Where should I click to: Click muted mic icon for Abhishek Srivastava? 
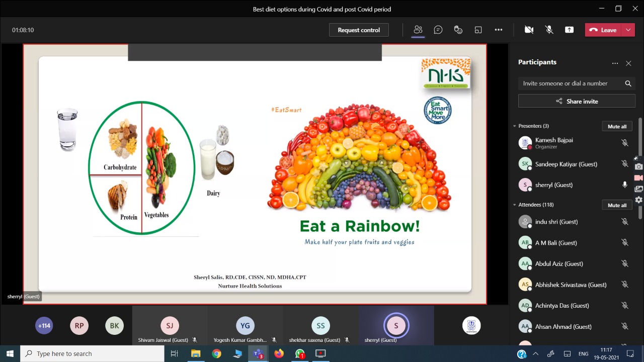tap(625, 285)
